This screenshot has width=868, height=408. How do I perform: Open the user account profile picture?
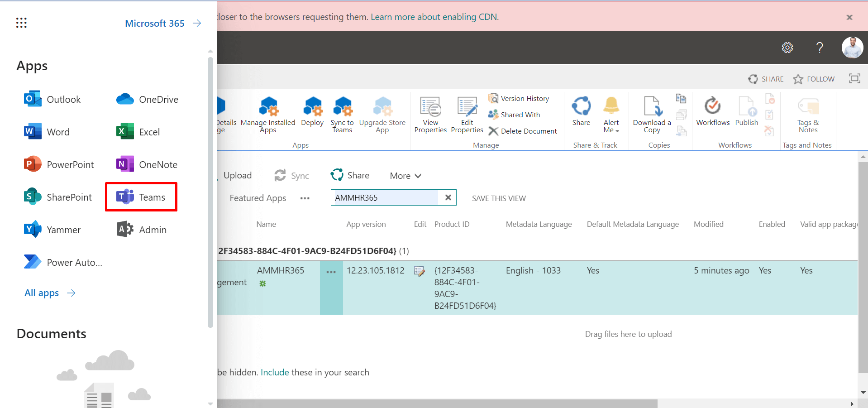(x=852, y=48)
